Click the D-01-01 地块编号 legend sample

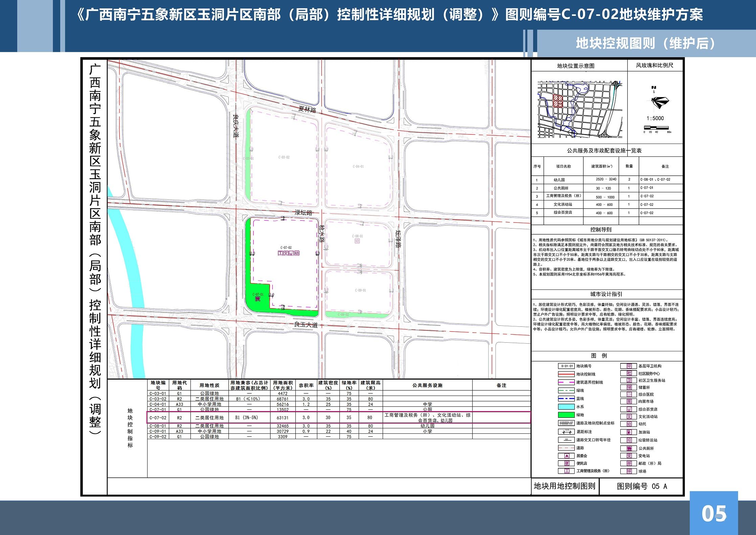[x=566, y=366]
